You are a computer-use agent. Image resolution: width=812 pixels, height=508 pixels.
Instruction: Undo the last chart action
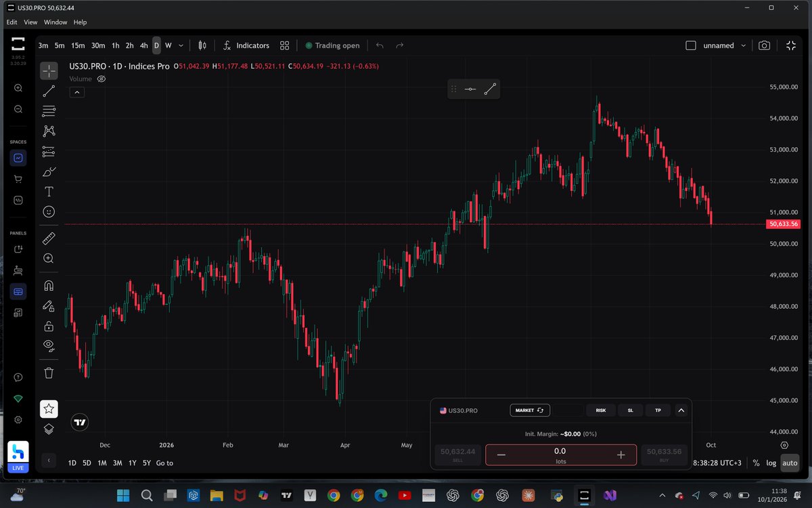[380, 45]
